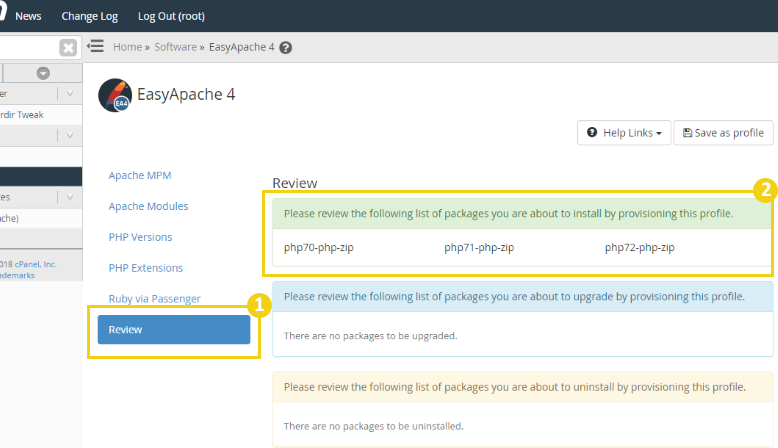The height and width of the screenshot is (448, 778).
Task: Select the dark highlighted sidebar row
Action: click(41, 177)
